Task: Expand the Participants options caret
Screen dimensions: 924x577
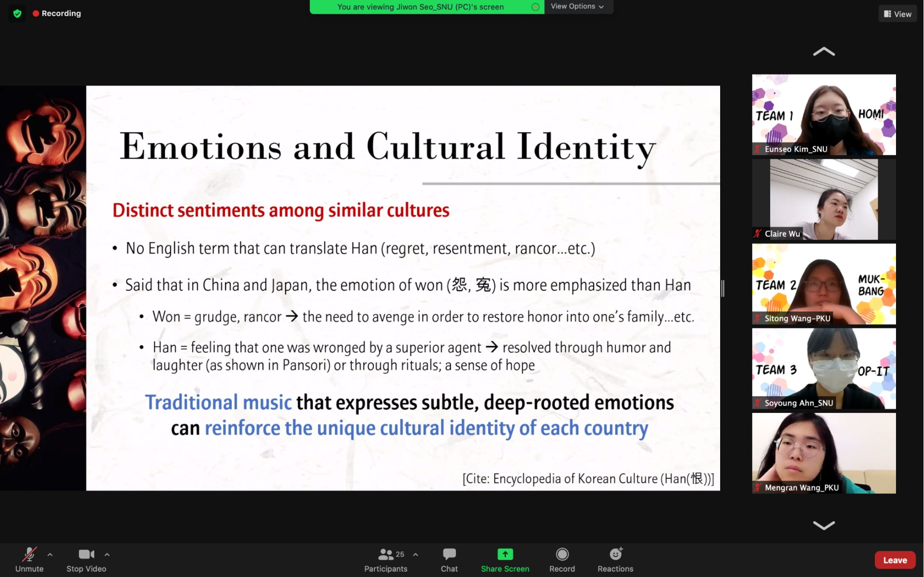Action: (416, 554)
